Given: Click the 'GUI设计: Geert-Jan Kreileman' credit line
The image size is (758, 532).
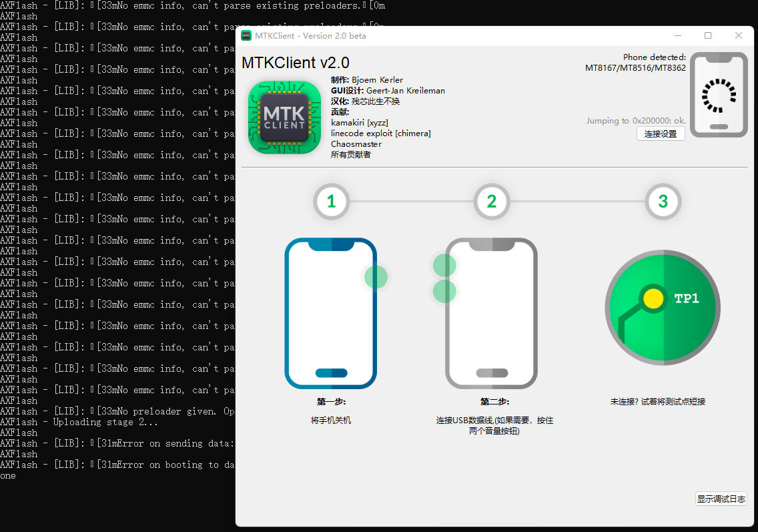Looking at the screenshot, I should pos(388,90).
